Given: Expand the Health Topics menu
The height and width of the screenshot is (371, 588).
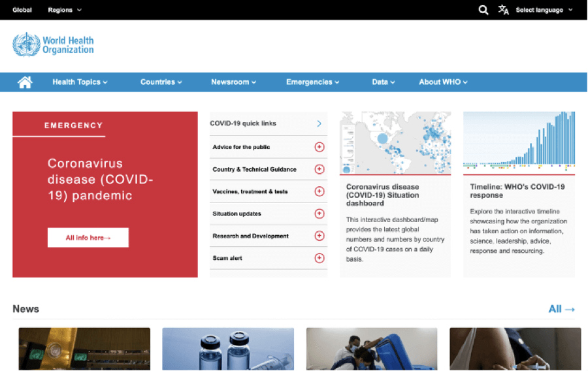Looking at the screenshot, I should click(80, 82).
